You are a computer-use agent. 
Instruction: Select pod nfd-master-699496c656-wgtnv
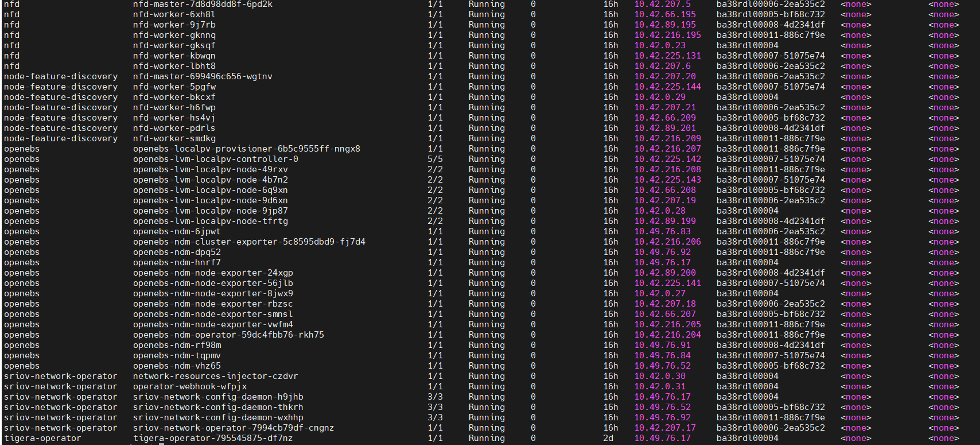click(x=203, y=76)
